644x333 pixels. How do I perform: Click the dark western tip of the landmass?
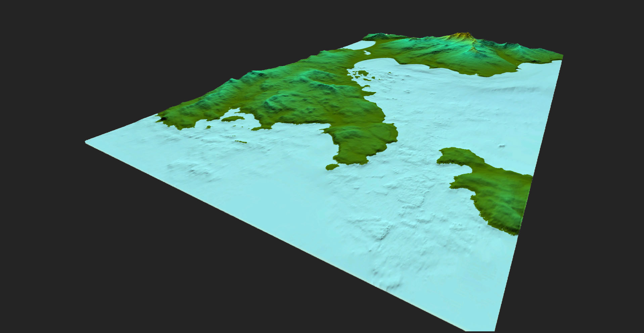coord(163,118)
